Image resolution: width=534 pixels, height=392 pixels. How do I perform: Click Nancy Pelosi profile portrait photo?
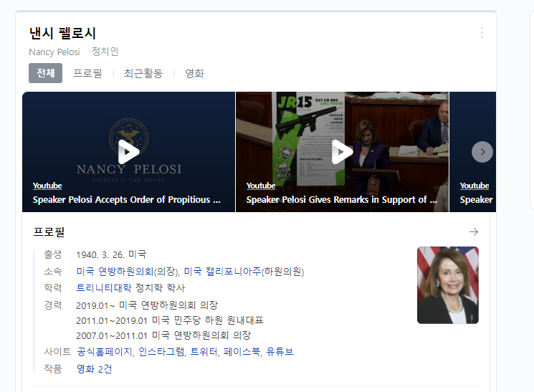pyautogui.click(x=448, y=285)
